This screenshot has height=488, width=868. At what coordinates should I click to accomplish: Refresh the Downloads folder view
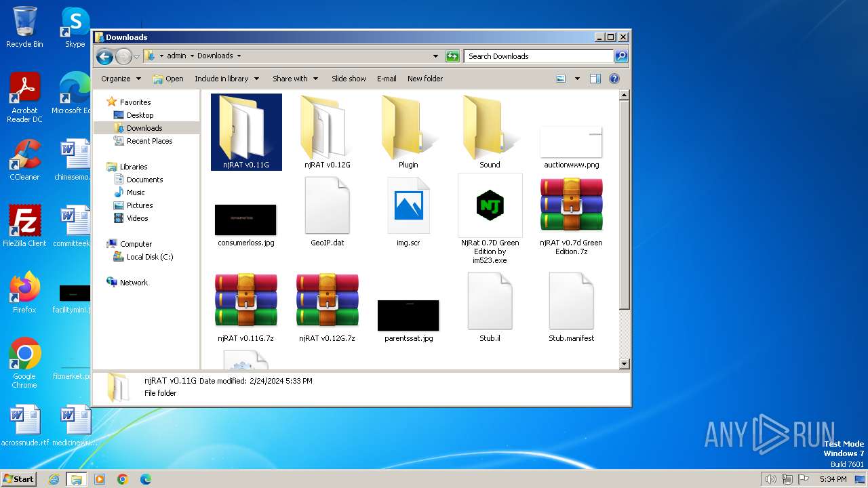tap(452, 56)
